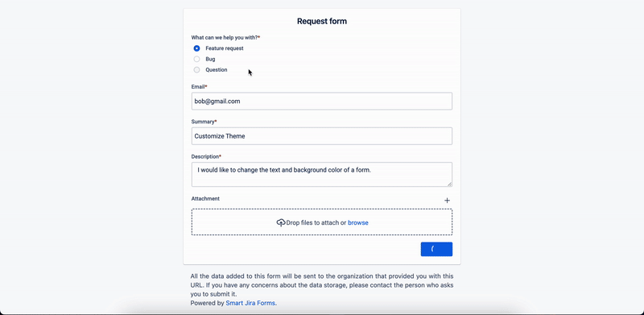Click the Question option label text

coord(217,70)
